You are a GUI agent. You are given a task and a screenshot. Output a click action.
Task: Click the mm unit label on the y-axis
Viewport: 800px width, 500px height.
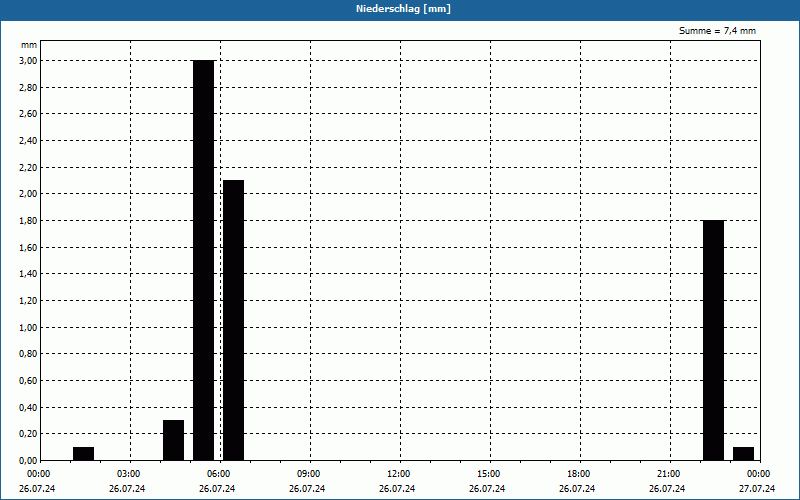point(29,45)
